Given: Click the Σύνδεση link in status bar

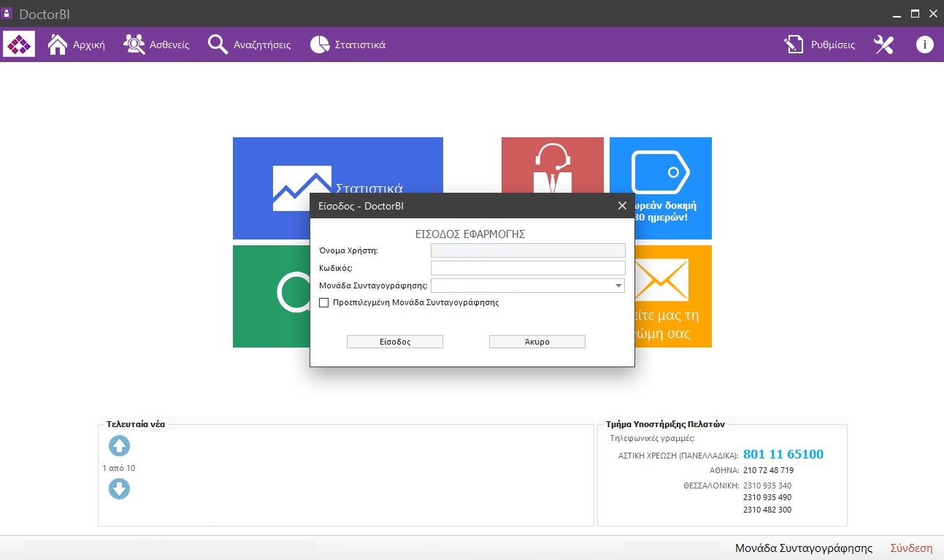Looking at the screenshot, I should [911, 548].
